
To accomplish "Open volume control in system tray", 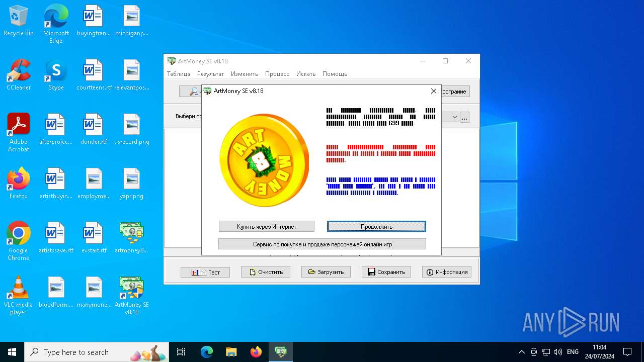I will 557,352.
